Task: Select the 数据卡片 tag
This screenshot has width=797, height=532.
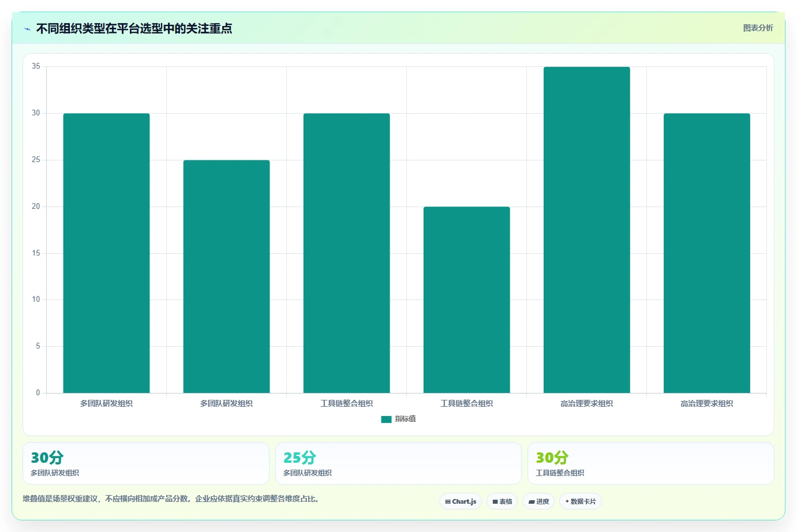Action: coord(581,501)
